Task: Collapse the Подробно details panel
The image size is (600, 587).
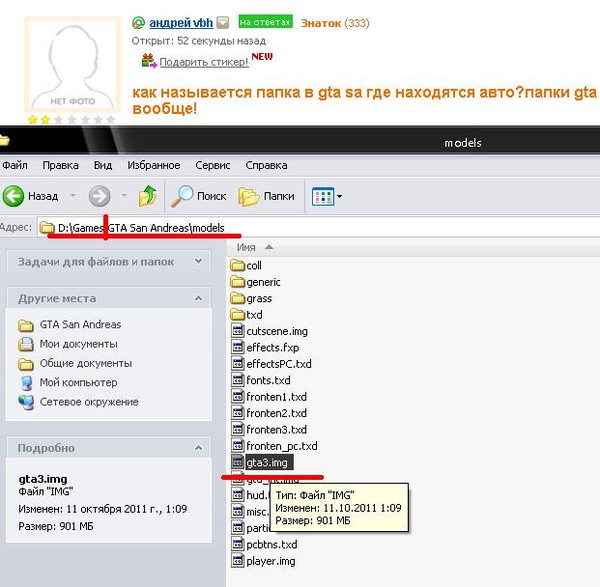Action: click(198, 447)
